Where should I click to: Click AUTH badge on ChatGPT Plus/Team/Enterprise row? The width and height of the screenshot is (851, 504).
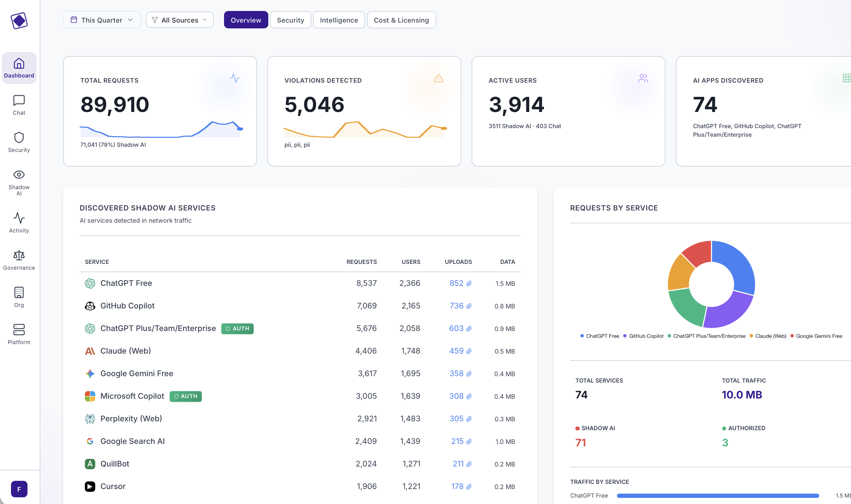[237, 329]
